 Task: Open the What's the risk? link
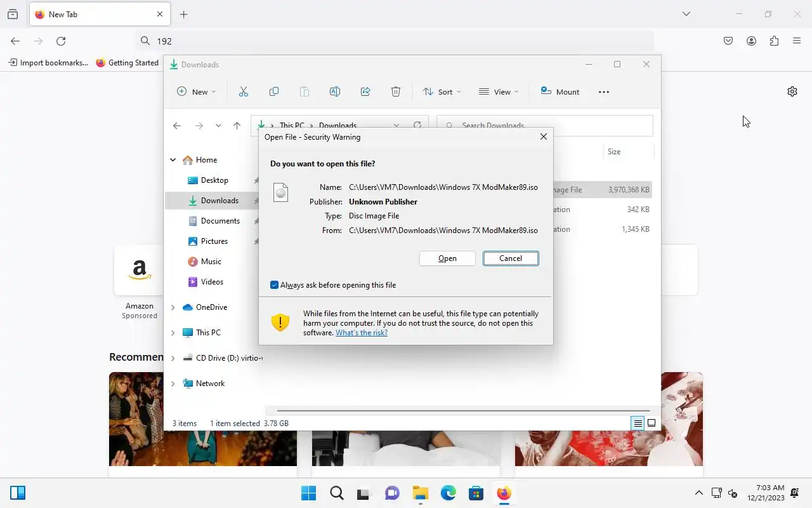click(362, 333)
